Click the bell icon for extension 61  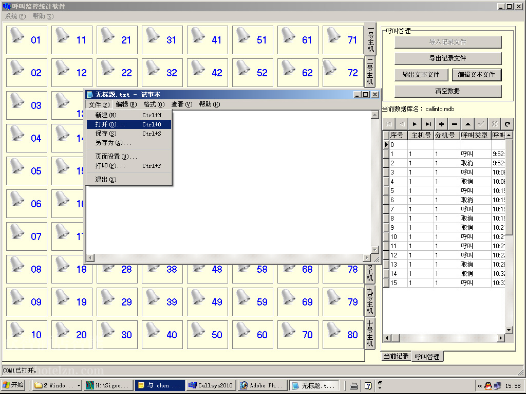point(288,35)
